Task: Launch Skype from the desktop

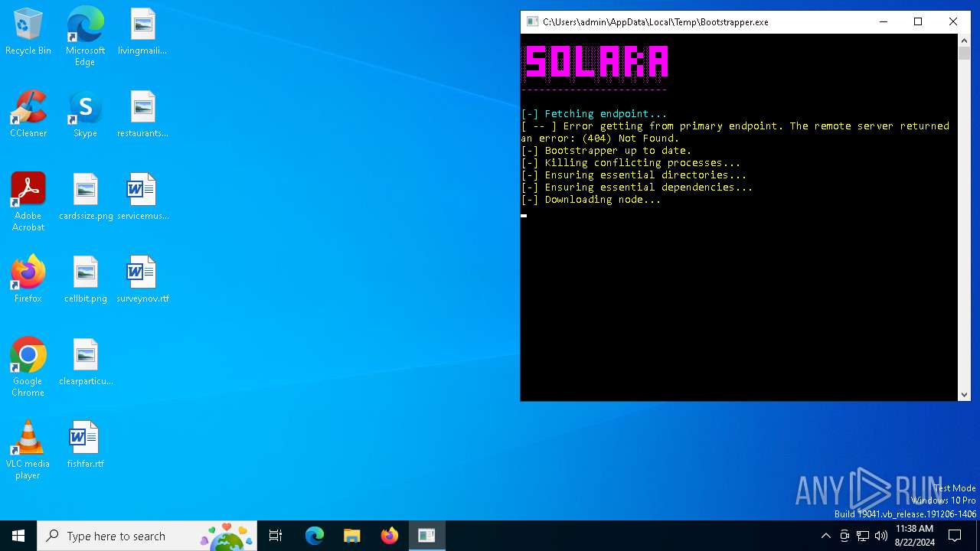Action: click(85, 115)
